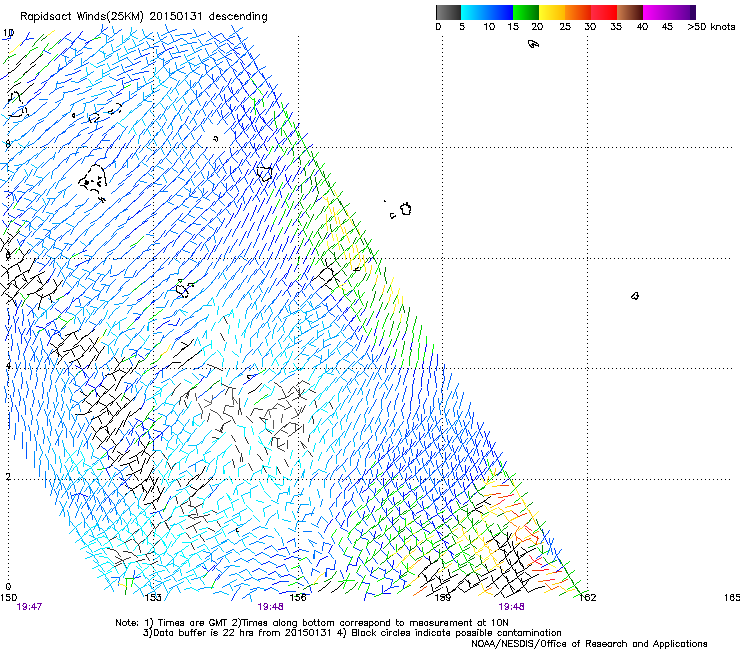
Task: Click the gray 0–5 knots color segment
Action: (448, 12)
